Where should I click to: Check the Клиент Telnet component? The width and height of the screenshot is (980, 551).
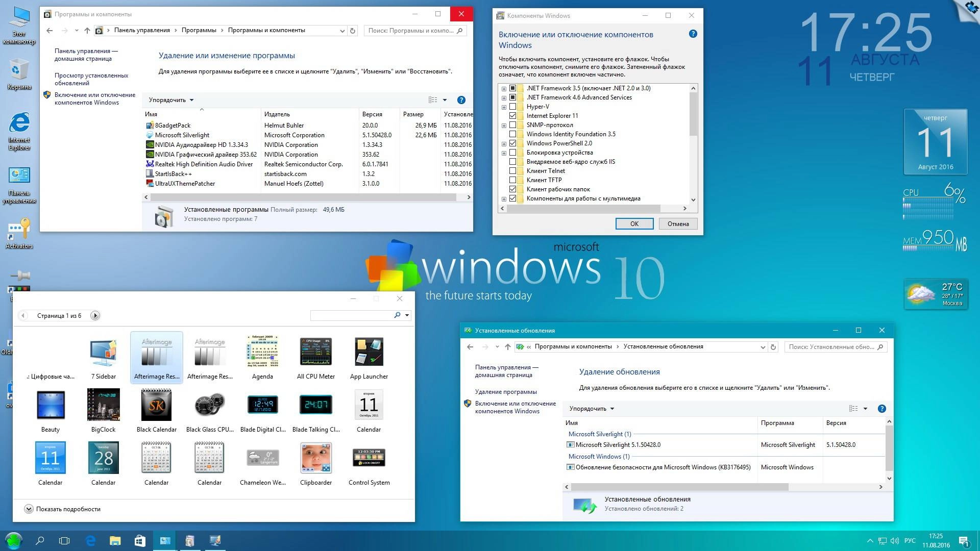click(512, 170)
